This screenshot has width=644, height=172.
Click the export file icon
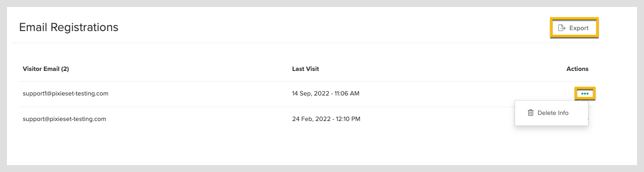(562, 28)
